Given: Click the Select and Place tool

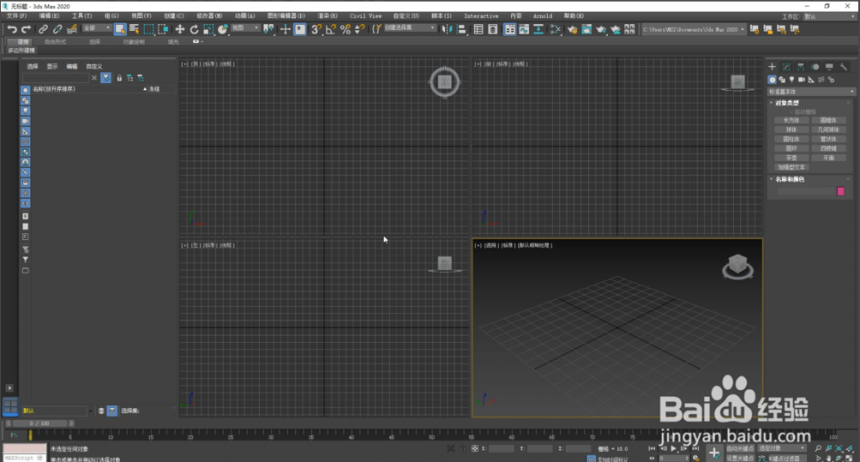Looking at the screenshot, I should pyautogui.click(x=223, y=29).
